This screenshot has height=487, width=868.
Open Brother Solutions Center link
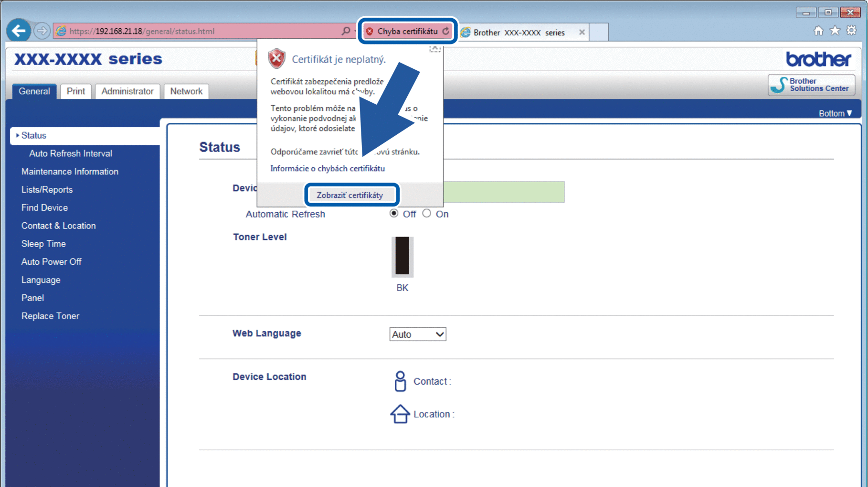click(x=811, y=85)
